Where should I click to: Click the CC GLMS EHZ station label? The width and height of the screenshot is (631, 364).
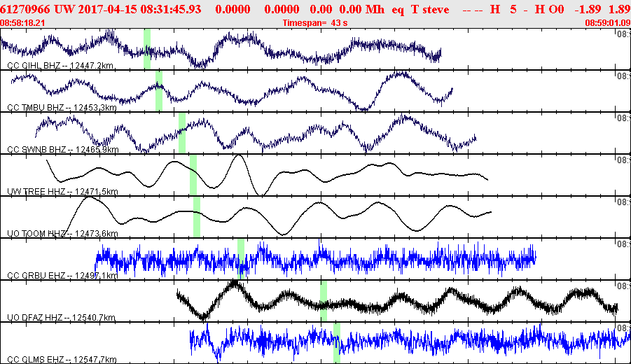tap(61, 360)
